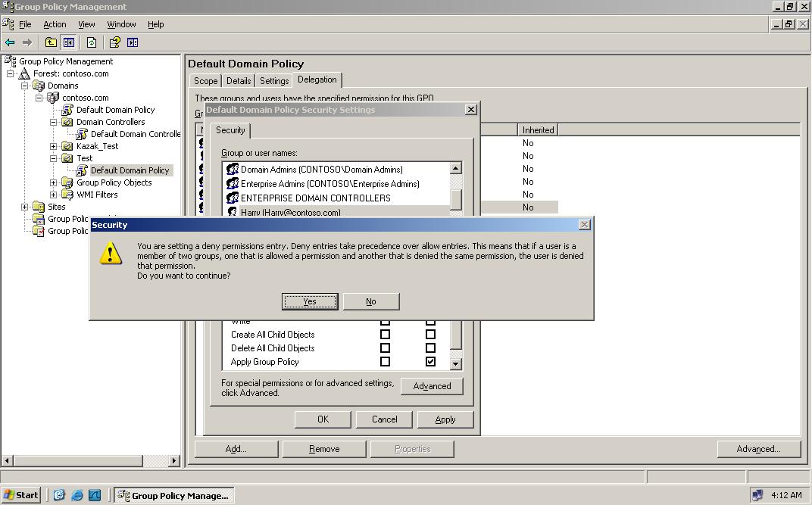812x505 pixels.
Task: Click Yes in the Security warning dialog
Action: pyautogui.click(x=310, y=301)
